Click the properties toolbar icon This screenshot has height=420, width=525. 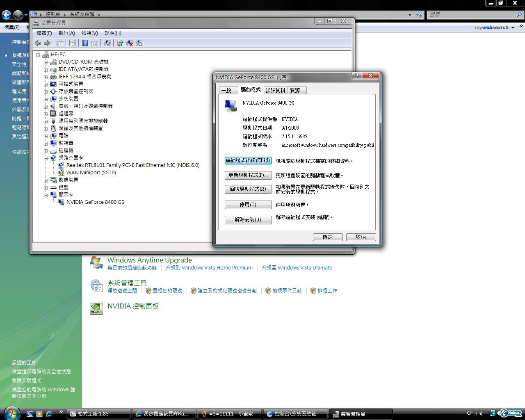[72, 43]
